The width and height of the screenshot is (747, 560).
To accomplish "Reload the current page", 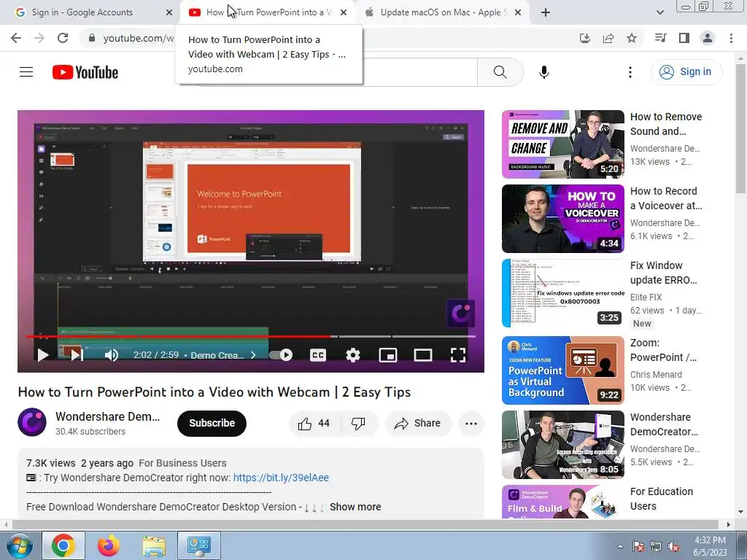I will click(x=63, y=38).
